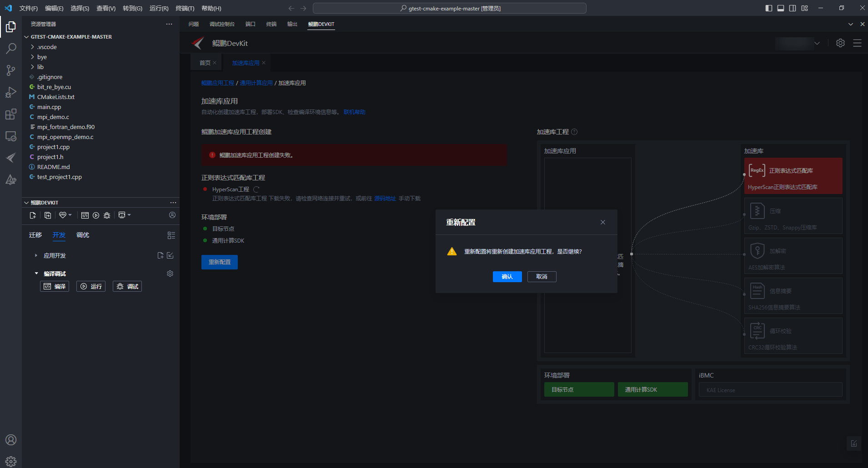
Task: Collapse the 编译调试 tree node
Action: tap(36, 274)
